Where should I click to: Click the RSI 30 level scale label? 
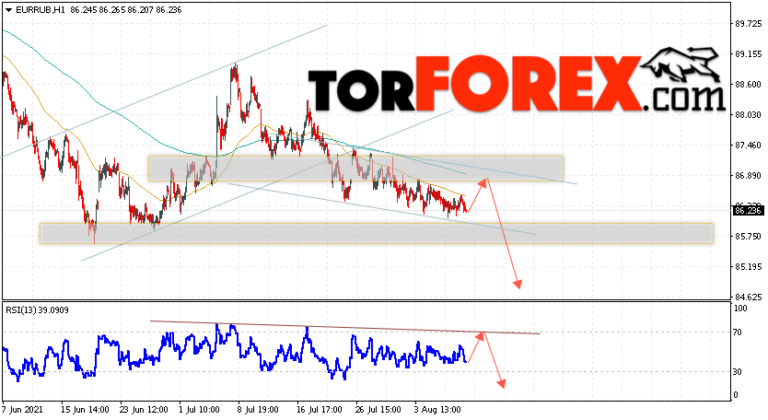(738, 372)
